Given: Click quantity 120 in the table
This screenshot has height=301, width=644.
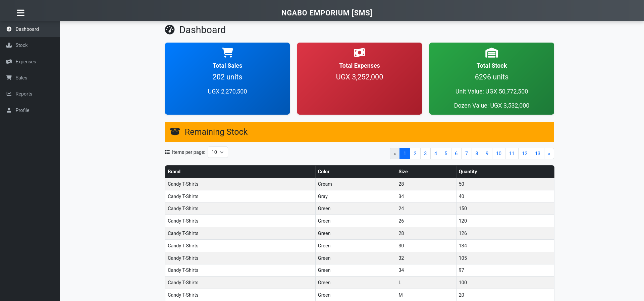Looking at the screenshot, I should [x=505, y=221].
